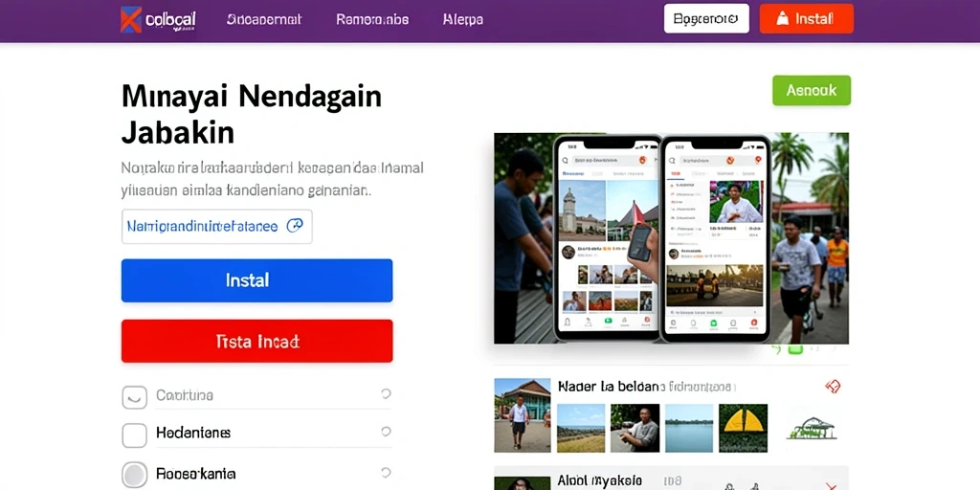Image resolution: width=980 pixels, height=490 pixels.
Task: Open the yellow tent logo thumbnail
Action: pos(743,428)
